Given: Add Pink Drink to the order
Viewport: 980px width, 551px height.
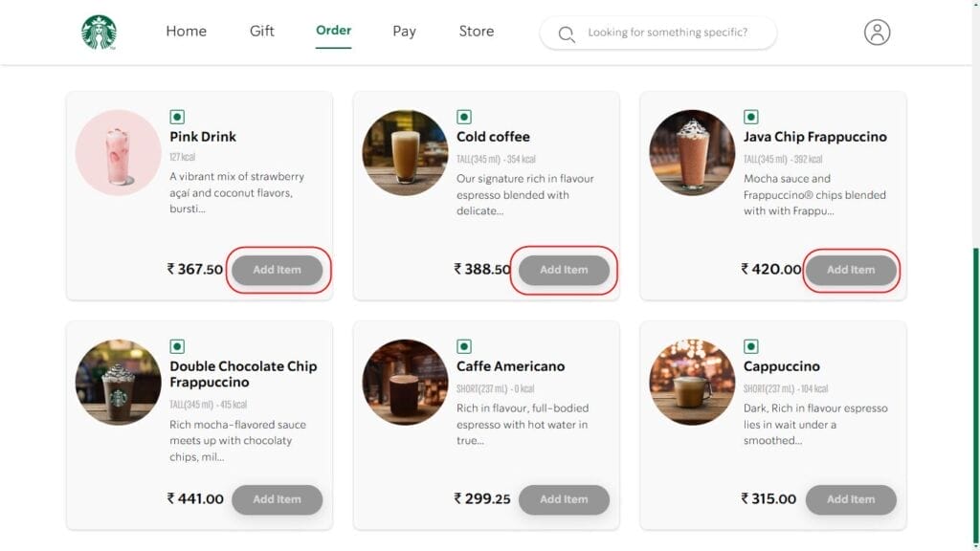Looking at the screenshot, I should click(277, 270).
